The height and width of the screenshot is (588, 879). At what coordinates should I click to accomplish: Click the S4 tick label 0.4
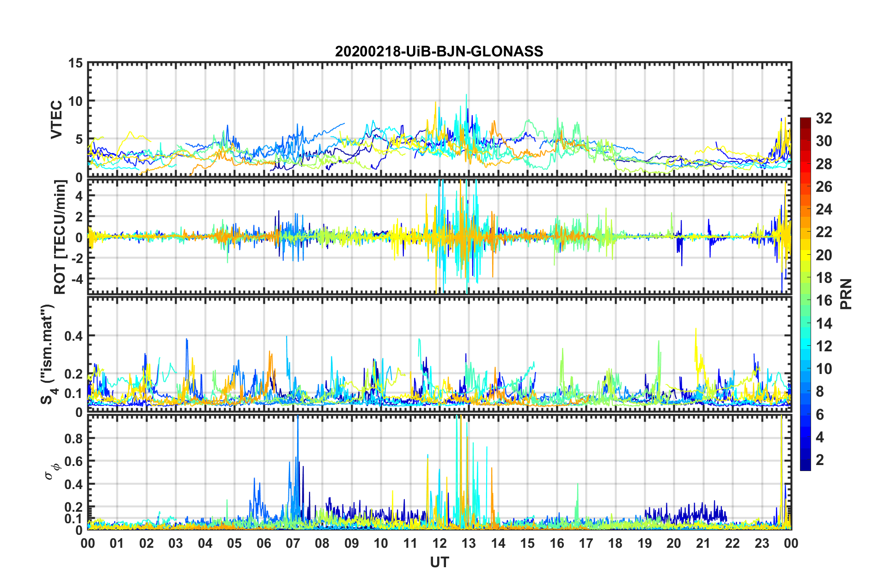tap(73, 336)
